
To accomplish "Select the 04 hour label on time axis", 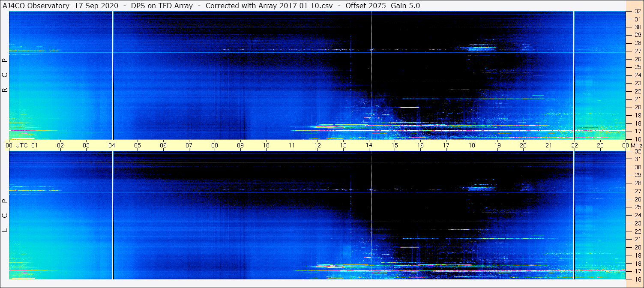I will (112, 145).
